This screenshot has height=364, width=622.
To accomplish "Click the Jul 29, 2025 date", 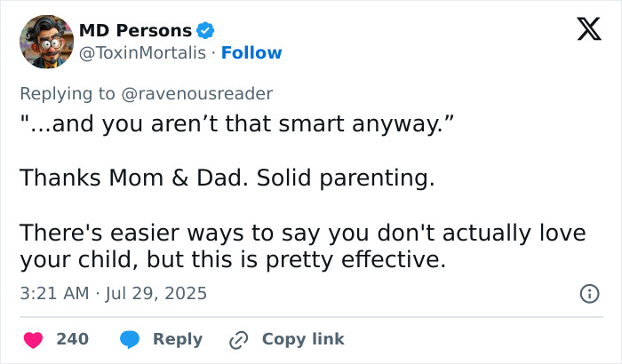I will (x=155, y=293).
